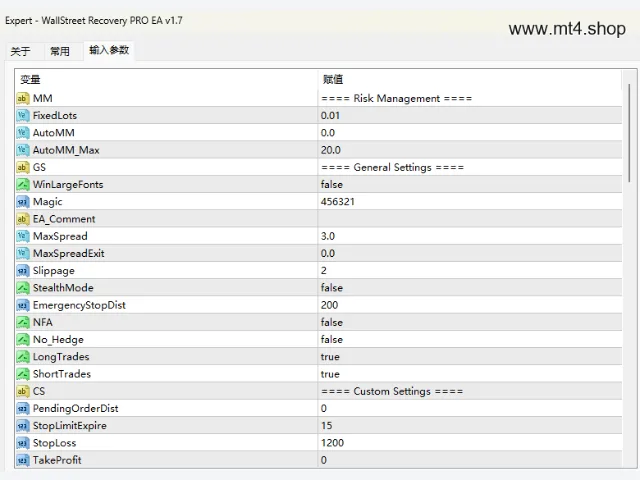
Task: Select the StopLimitExpire variable name
Action: click(69, 426)
